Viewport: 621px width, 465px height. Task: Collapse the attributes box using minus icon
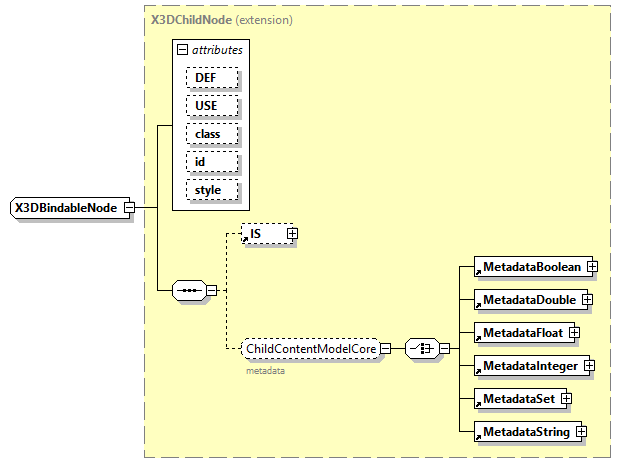182,50
